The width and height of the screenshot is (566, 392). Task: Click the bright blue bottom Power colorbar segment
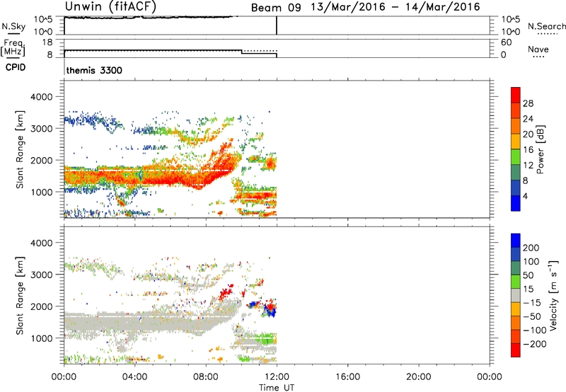516,203
